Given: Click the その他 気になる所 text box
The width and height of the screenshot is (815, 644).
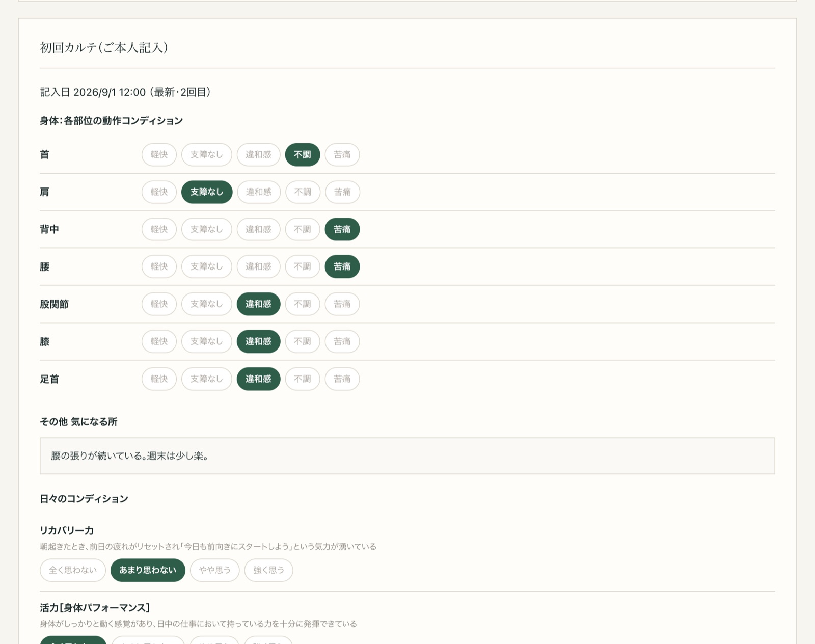Looking at the screenshot, I should (407, 456).
